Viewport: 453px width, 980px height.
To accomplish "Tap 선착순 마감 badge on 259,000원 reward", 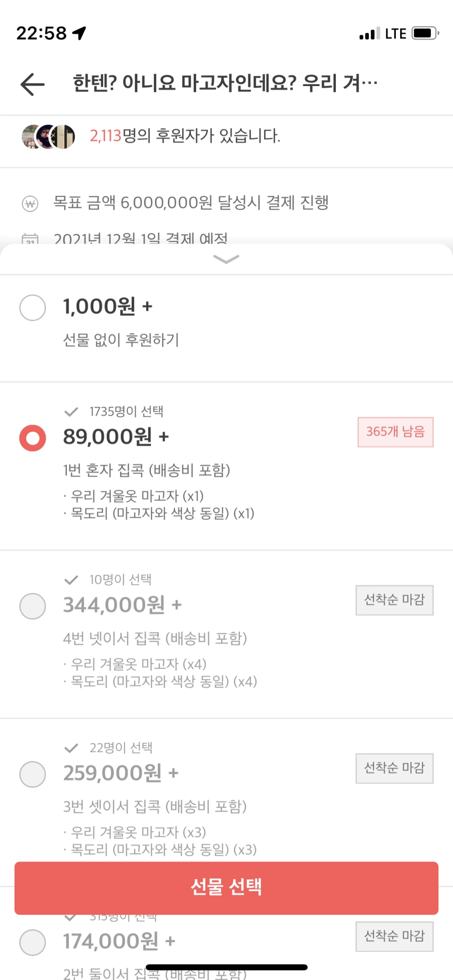I will click(x=394, y=768).
